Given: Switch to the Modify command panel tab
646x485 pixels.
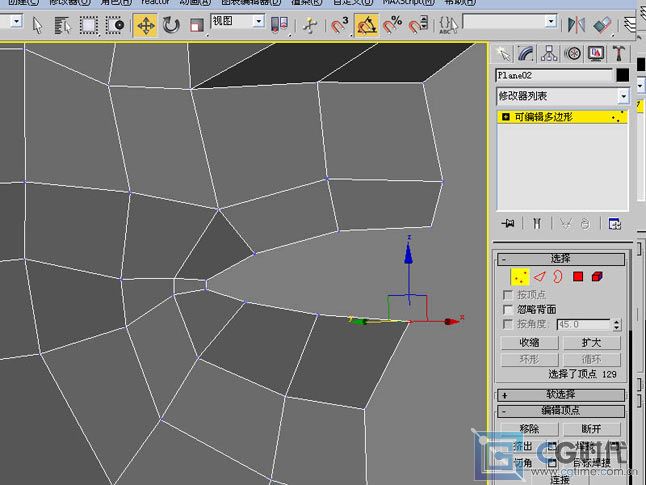Looking at the screenshot, I should pos(526,54).
